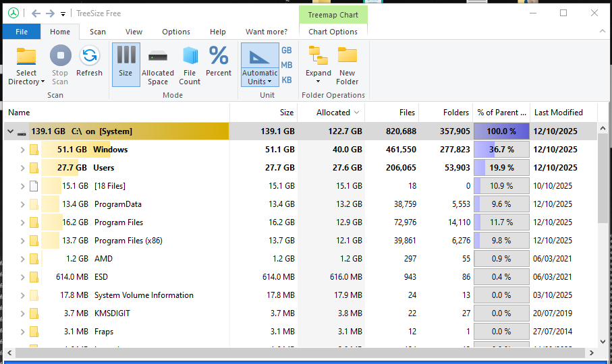Open the Help ribbon tab
This screenshot has width=612, height=364.
[218, 32]
